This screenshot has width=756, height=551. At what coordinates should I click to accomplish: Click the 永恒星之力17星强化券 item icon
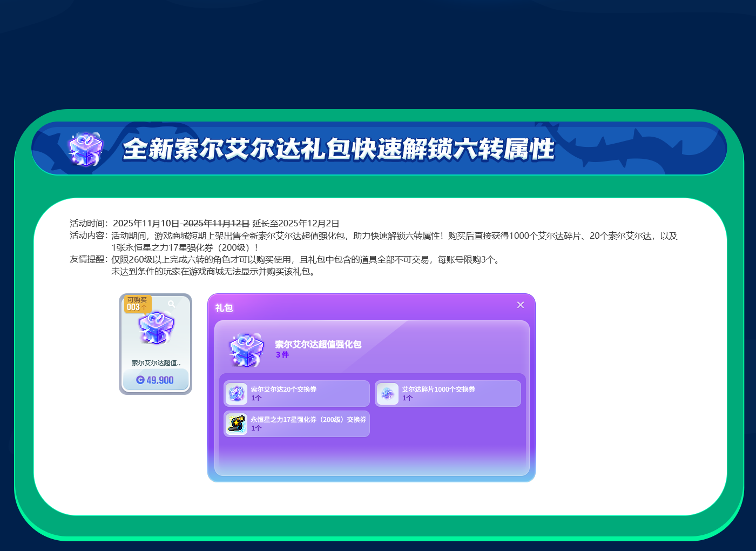pyautogui.click(x=236, y=424)
